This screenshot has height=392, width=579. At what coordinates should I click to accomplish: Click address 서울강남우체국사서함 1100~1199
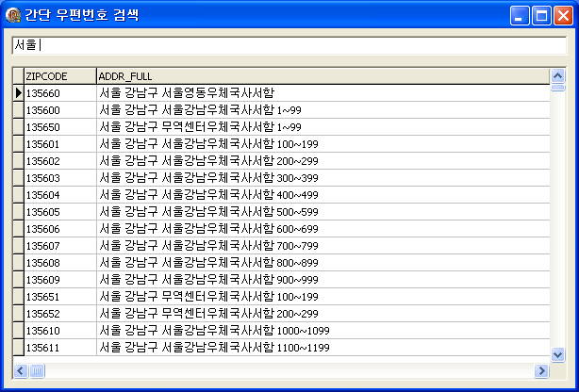[323, 348]
